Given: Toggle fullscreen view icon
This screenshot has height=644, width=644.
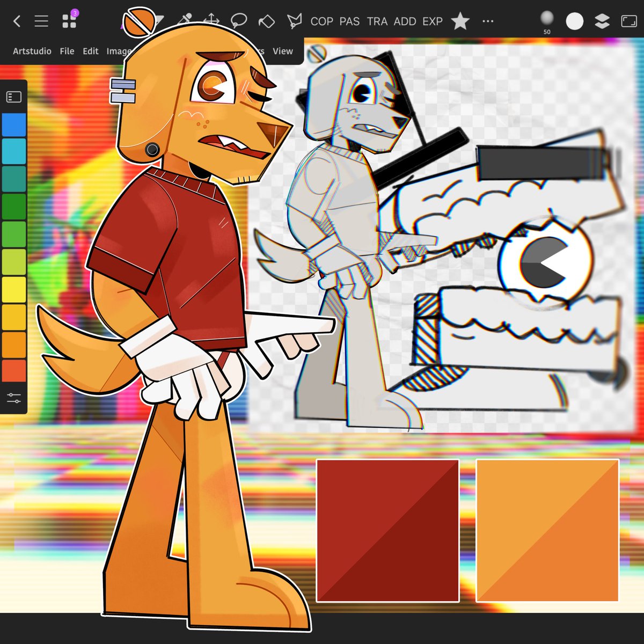Looking at the screenshot, I should 629,21.
